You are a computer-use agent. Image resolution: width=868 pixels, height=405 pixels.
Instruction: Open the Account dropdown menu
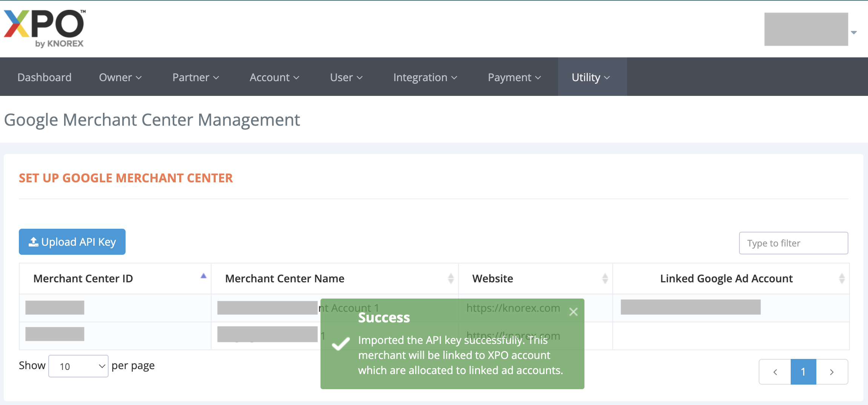(274, 77)
